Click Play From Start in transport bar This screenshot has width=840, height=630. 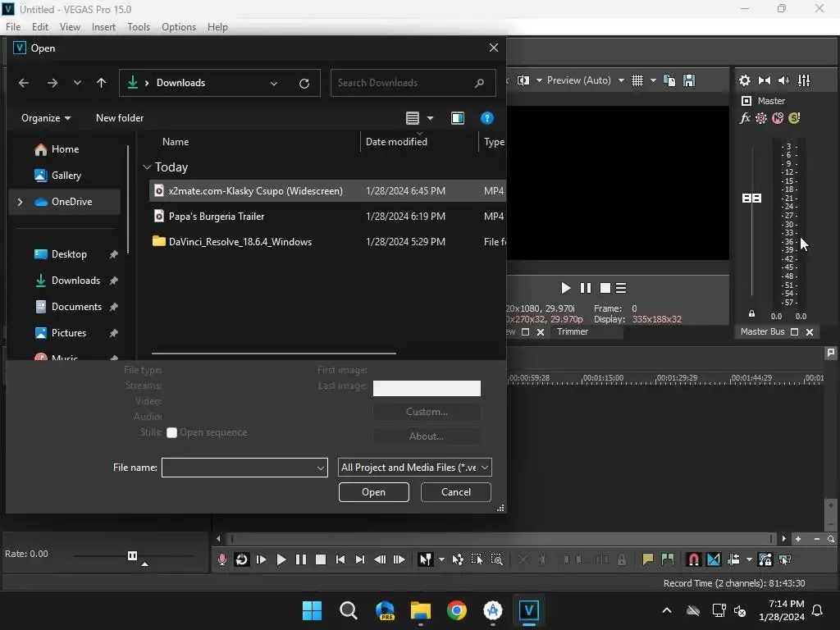coord(262,559)
